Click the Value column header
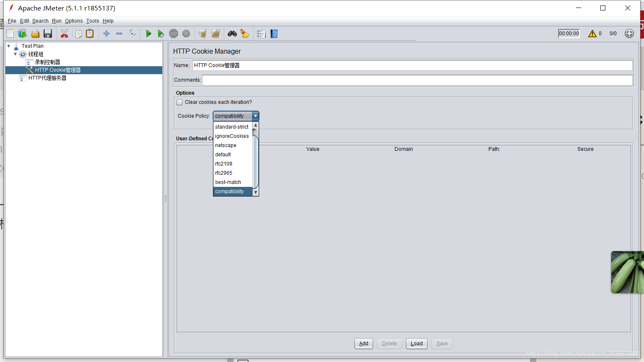Image resolution: width=644 pixels, height=362 pixels. click(x=313, y=149)
